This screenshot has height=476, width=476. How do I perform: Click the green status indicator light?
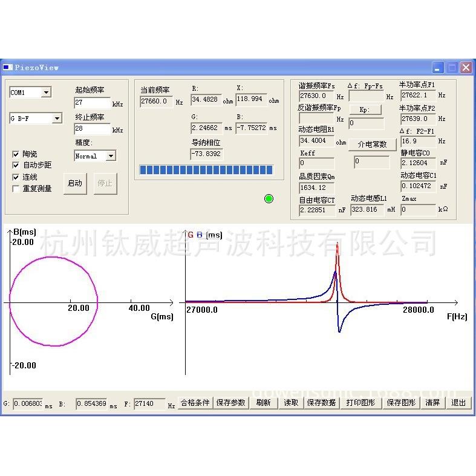(x=269, y=199)
